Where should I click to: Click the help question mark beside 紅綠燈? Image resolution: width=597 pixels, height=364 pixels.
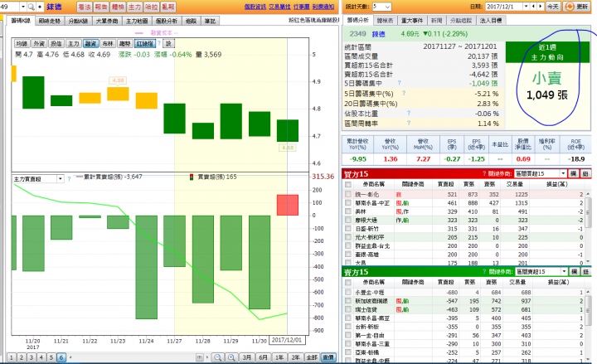pyautogui.click(x=159, y=43)
